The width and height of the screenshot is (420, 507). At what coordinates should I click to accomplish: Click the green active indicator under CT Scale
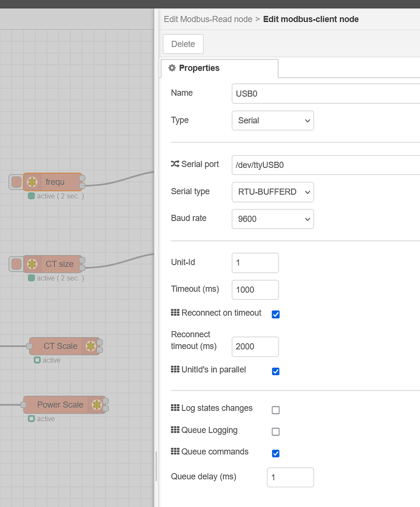(37, 360)
